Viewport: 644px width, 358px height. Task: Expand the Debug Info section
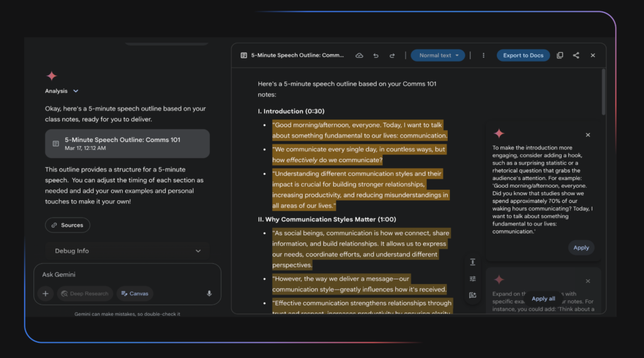coord(127,251)
